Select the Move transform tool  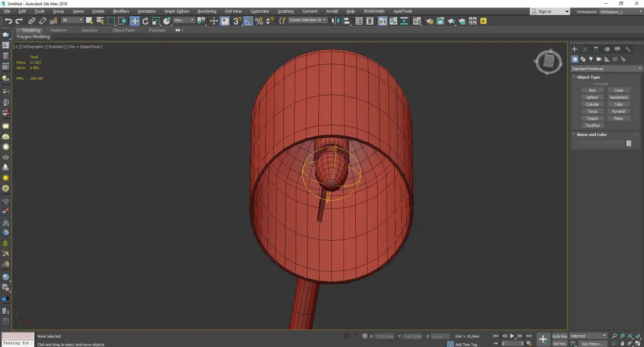click(134, 21)
